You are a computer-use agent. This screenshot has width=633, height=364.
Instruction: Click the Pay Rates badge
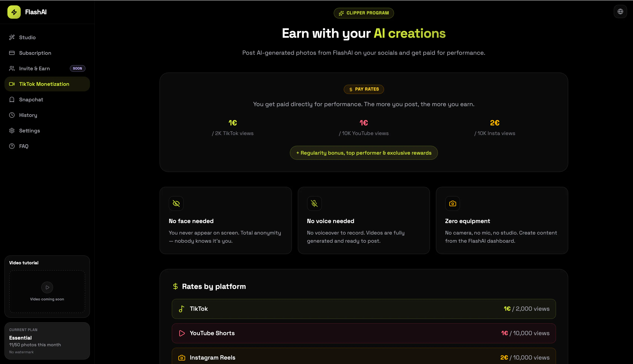(364, 89)
